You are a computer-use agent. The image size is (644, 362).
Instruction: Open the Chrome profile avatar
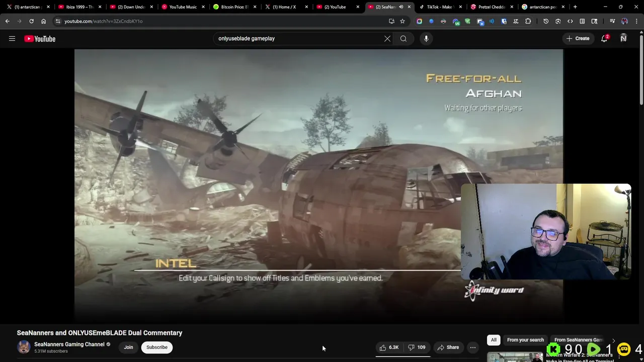pyautogui.click(x=624, y=21)
